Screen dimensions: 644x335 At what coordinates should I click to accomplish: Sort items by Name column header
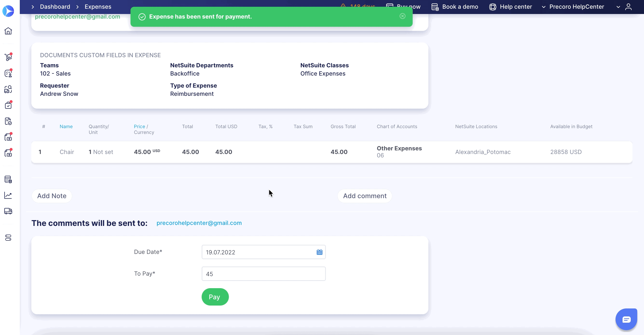point(66,127)
